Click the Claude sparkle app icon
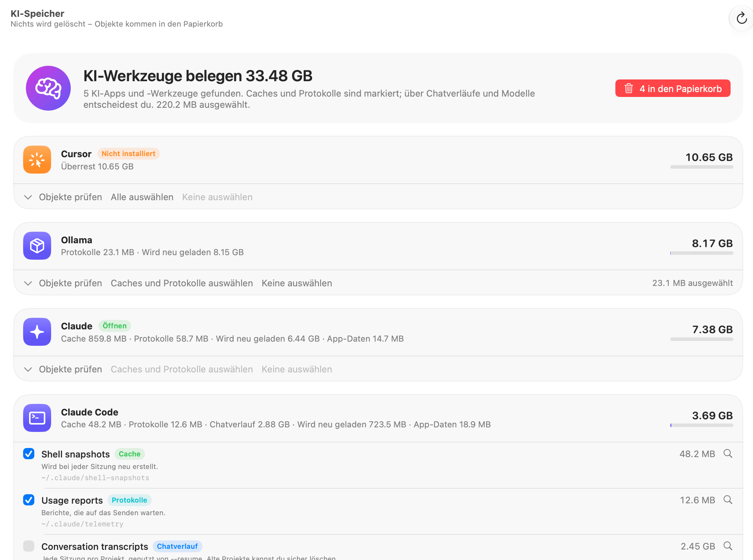Image resolution: width=753 pixels, height=560 pixels. point(37,332)
